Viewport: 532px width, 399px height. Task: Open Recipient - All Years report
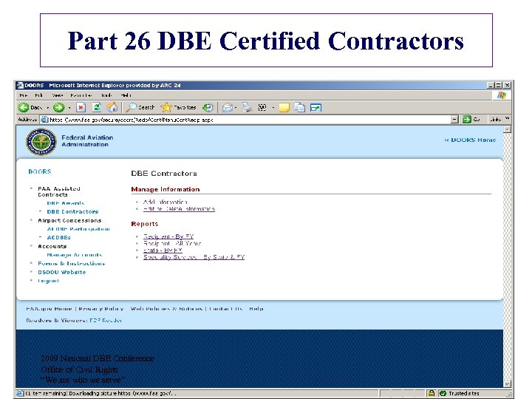pos(172,243)
